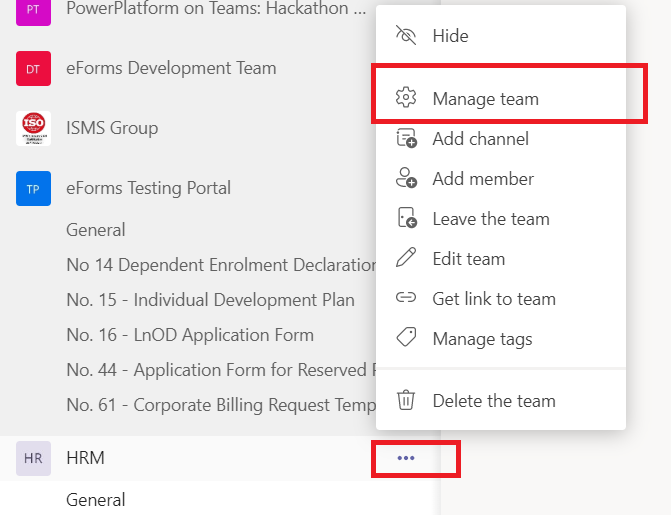
Task: Open No. 15 - Individual Development Plan channel
Action: 211,300
